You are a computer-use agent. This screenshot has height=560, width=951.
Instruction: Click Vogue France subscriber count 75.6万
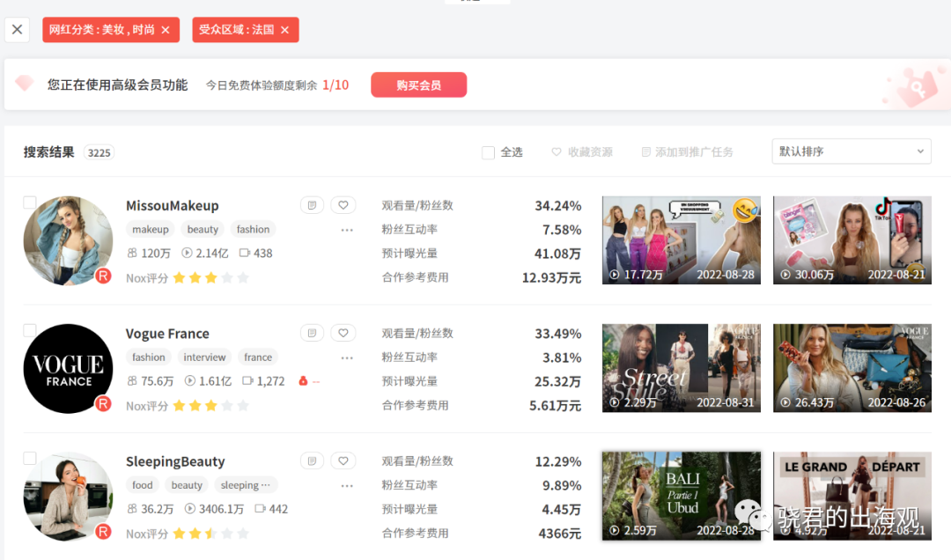tap(150, 381)
